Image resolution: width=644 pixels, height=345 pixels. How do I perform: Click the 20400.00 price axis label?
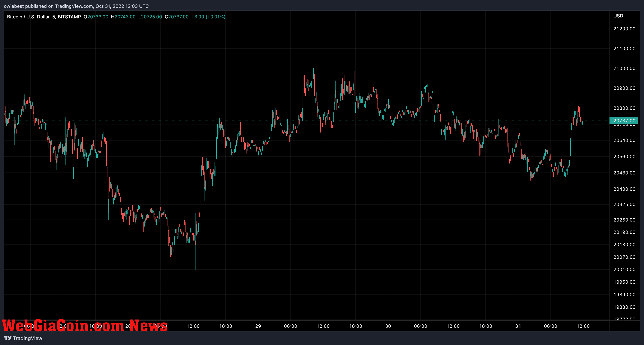[x=624, y=189]
